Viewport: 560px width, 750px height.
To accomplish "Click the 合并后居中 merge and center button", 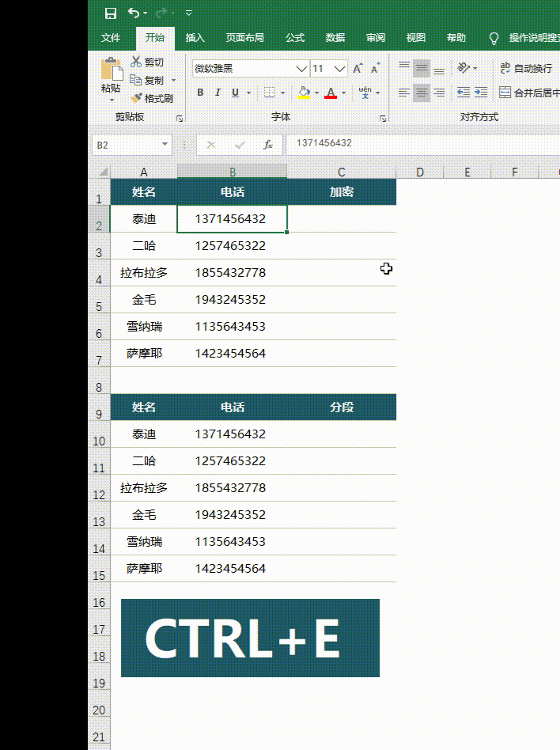I will 529,93.
